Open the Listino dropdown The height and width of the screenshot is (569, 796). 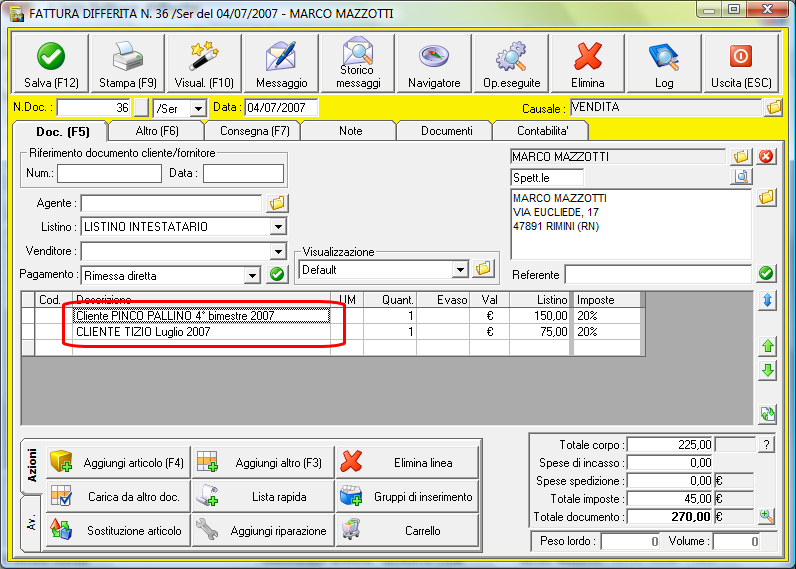pos(278,227)
